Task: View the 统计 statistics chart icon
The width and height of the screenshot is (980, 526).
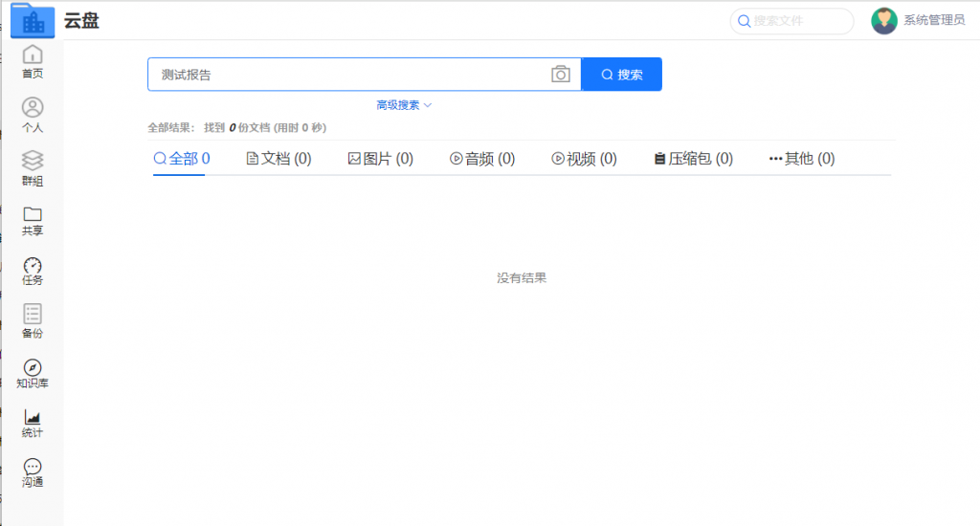Action: [x=33, y=418]
